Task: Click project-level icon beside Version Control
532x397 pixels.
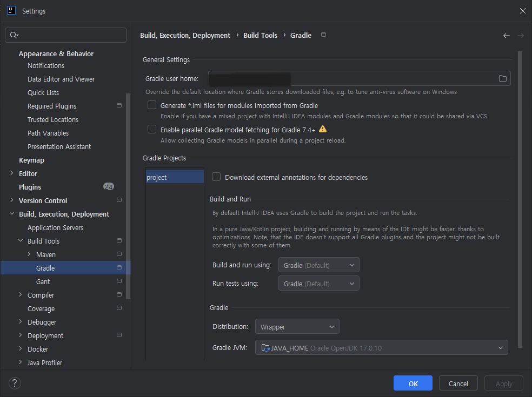Action: click(x=119, y=200)
